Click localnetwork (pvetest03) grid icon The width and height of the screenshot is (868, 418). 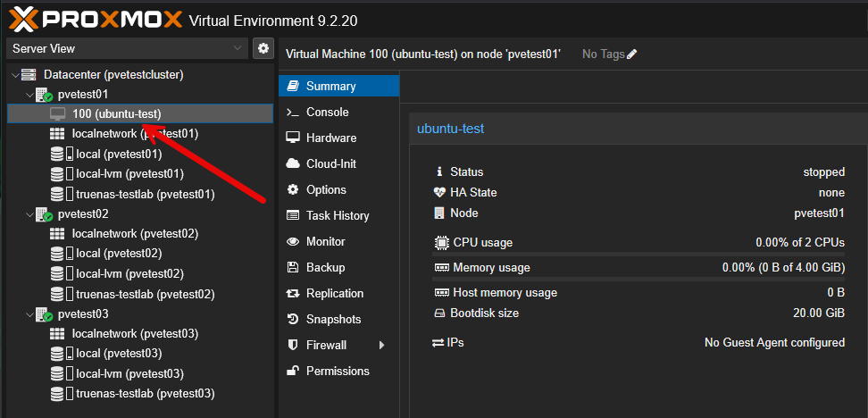coord(57,334)
